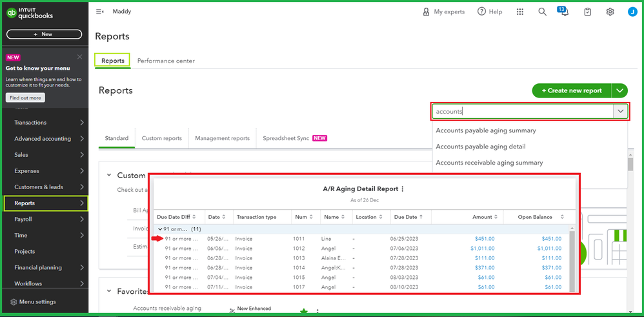Open A/R Aging Detail Report kebab menu
644x317 pixels.
pos(403,189)
